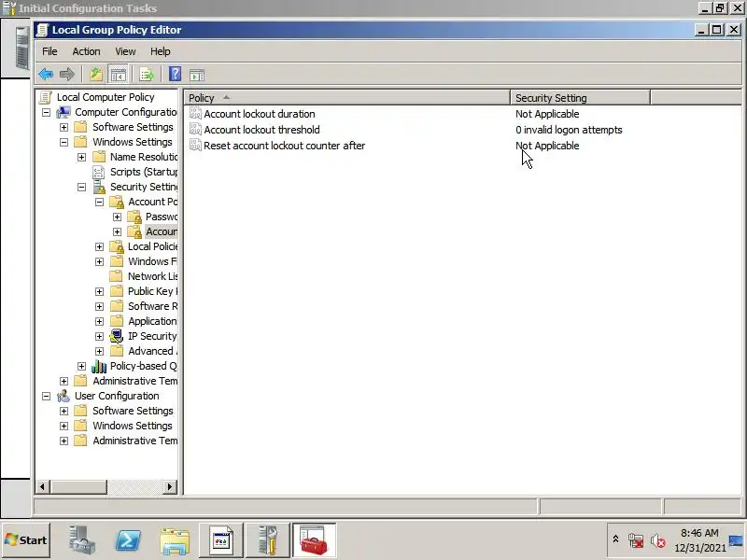Image resolution: width=747 pixels, height=560 pixels.
Task: Click the Policy-based QoS chart icon
Action: [x=99, y=366]
